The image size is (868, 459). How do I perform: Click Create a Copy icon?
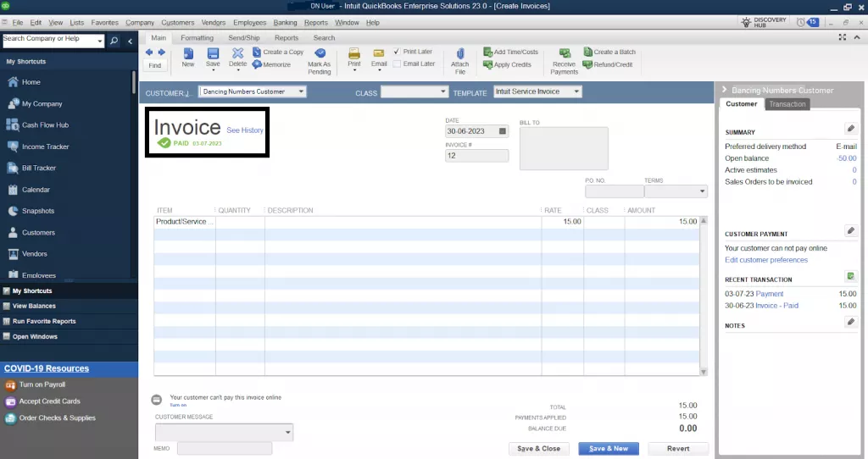(x=257, y=52)
